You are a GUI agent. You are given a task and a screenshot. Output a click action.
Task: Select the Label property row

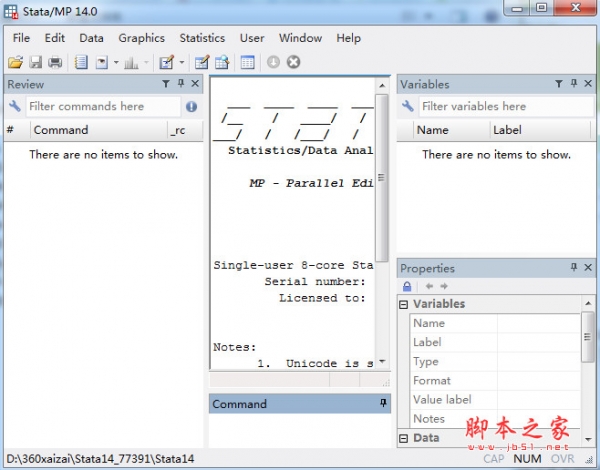pos(495,343)
